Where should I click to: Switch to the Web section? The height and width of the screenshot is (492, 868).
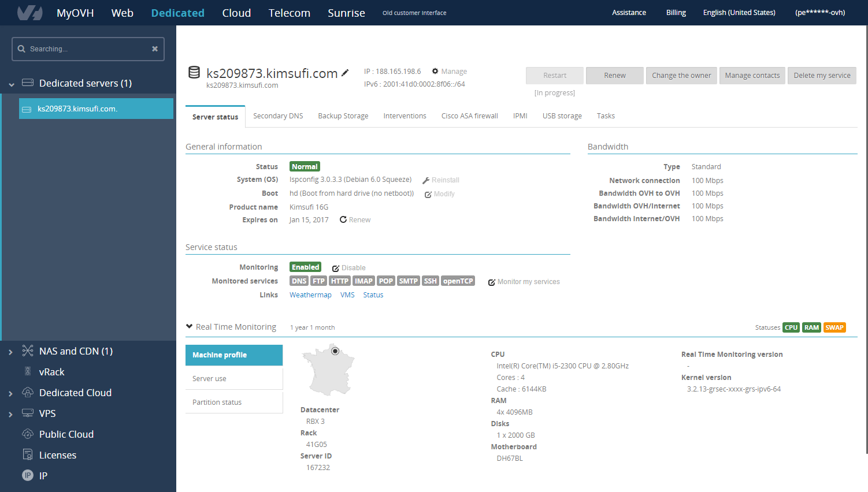(123, 13)
